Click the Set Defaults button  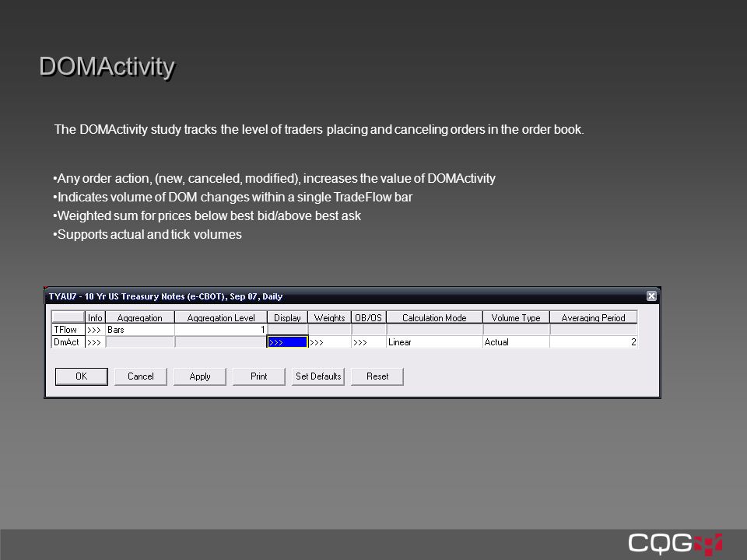[x=318, y=376]
